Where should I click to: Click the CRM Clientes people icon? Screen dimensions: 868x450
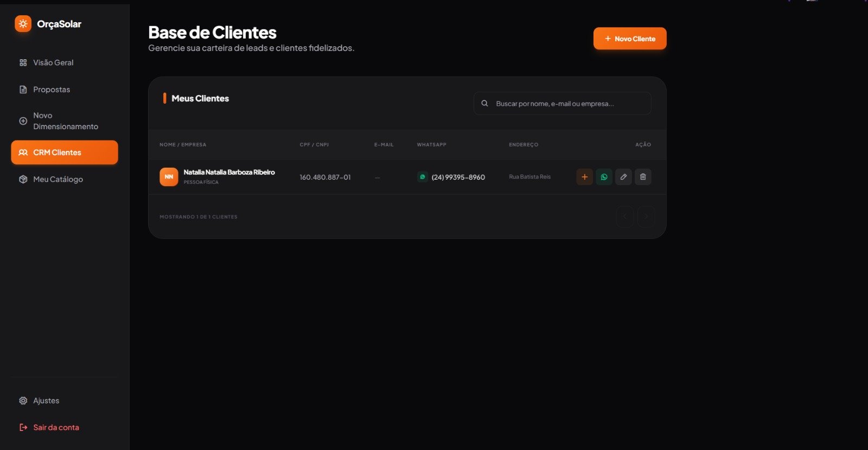23,153
